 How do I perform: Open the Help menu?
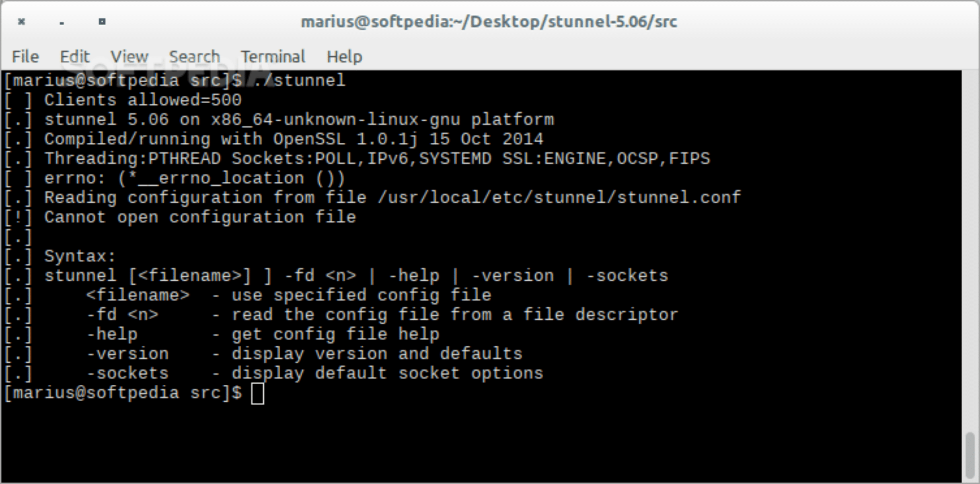click(x=344, y=57)
